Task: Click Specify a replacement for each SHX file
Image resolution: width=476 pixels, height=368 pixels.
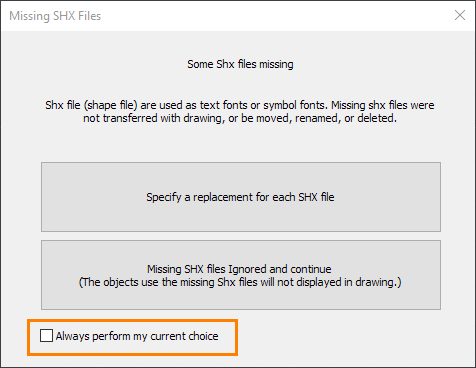Action: [x=241, y=197]
